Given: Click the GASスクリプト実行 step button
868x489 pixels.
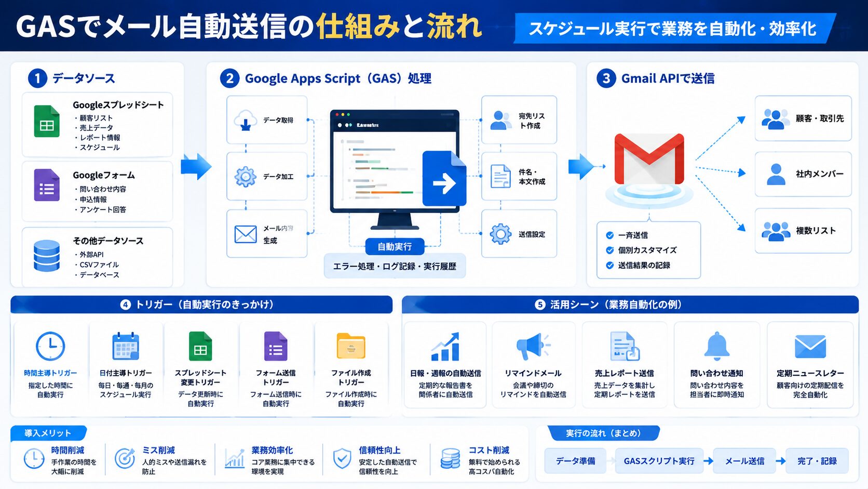Looking at the screenshot, I should tap(659, 461).
